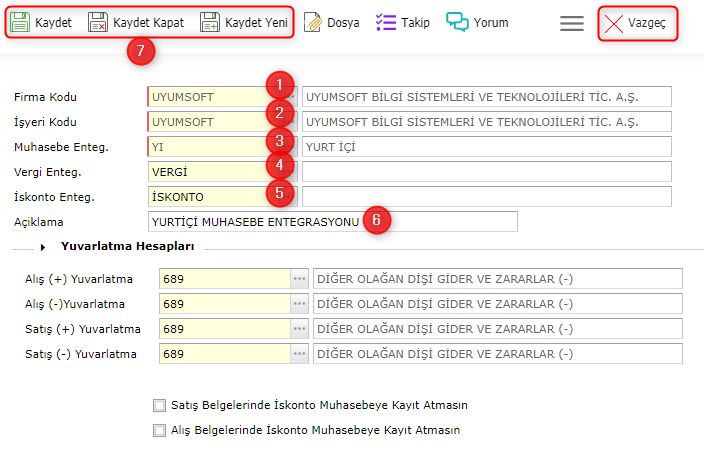The height and width of the screenshot is (454, 704).
Task: Click the Vergi Enteg. label
Action: (x=48, y=172)
